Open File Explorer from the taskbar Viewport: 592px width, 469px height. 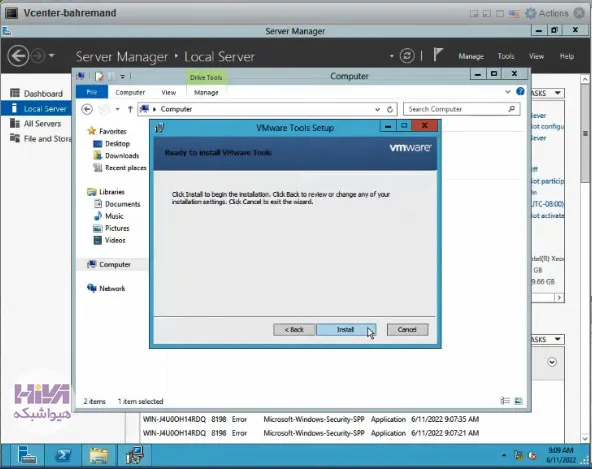pyautogui.click(x=99, y=455)
